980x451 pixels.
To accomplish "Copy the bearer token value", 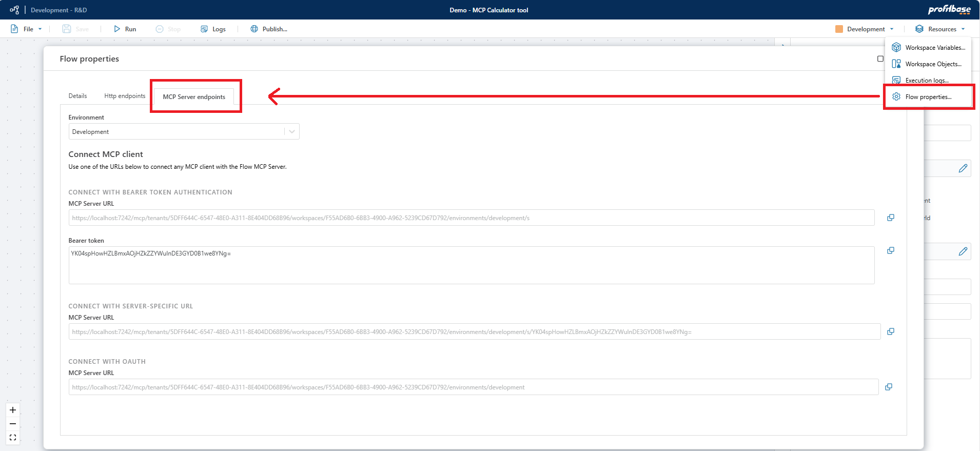I will click(890, 250).
